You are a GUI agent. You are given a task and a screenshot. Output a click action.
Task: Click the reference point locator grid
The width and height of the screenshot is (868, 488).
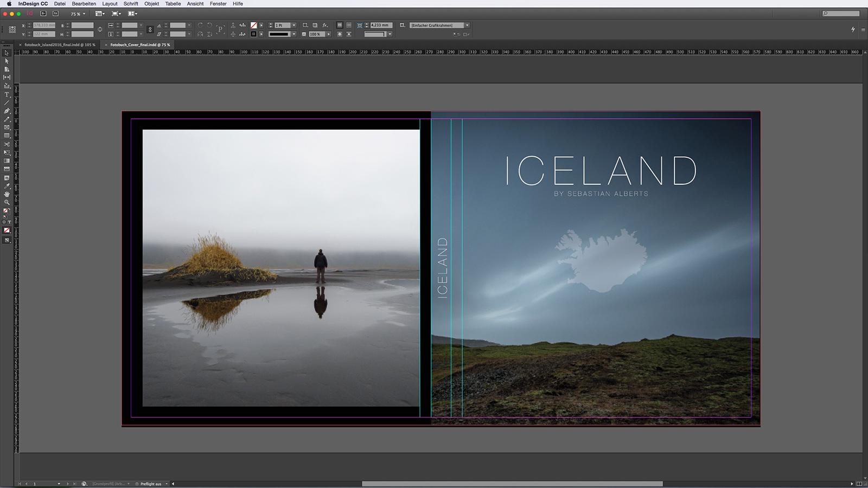point(12,29)
